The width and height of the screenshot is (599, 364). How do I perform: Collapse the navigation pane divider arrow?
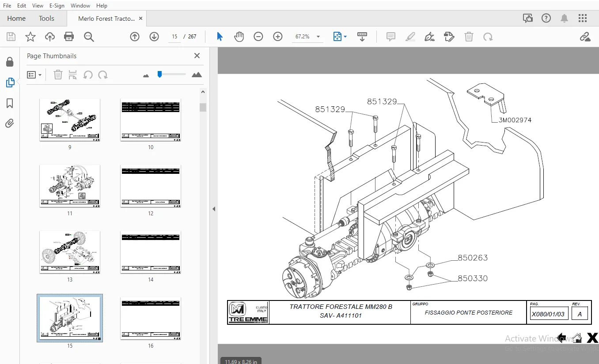214,209
